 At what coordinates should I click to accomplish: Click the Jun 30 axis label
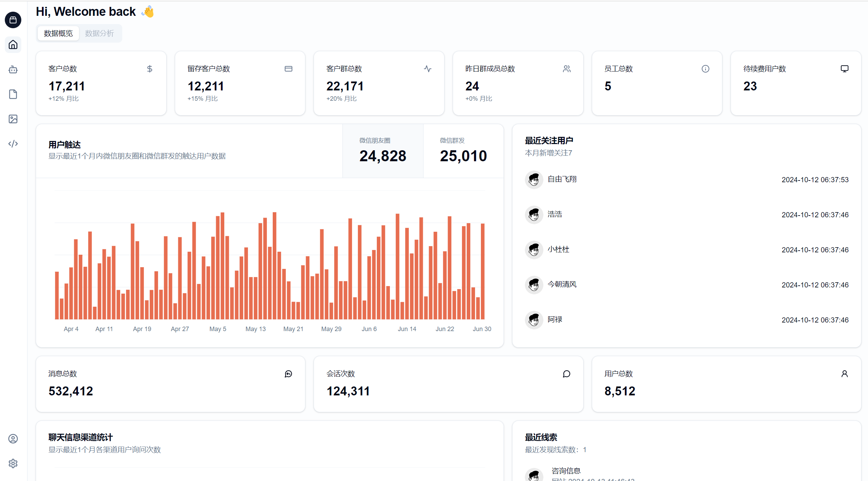point(482,329)
